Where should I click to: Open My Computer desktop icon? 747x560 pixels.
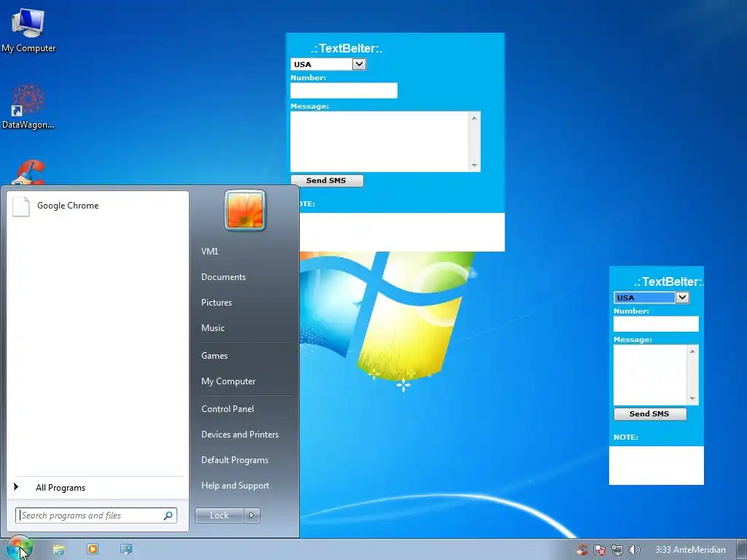pos(28,29)
